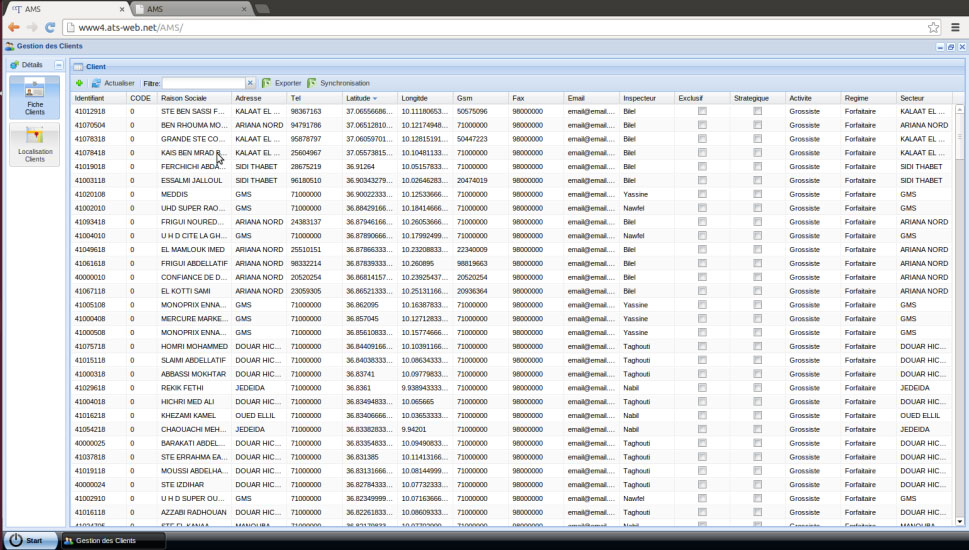Open the Localisation Clients icon
969x550 pixels.
35,144
